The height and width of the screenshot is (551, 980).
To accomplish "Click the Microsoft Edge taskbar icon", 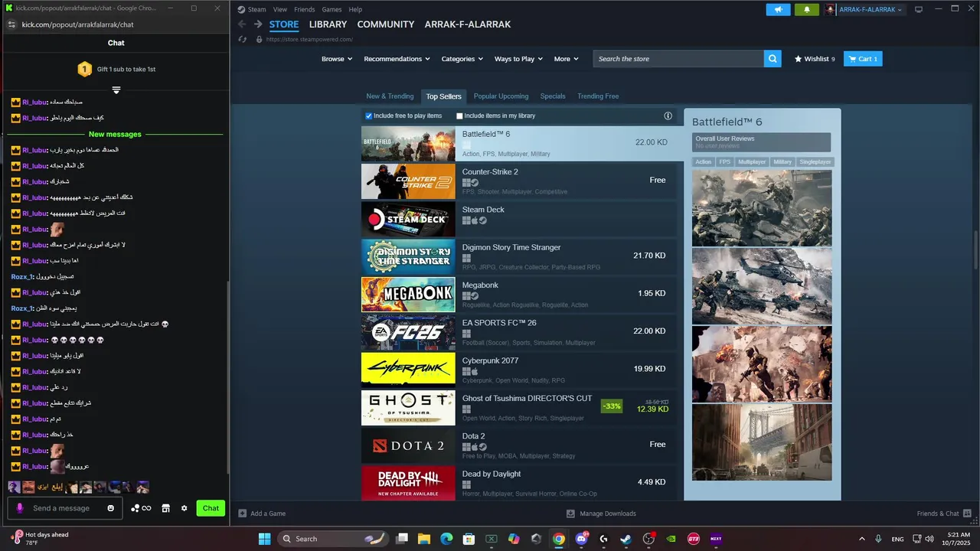I will (446, 539).
